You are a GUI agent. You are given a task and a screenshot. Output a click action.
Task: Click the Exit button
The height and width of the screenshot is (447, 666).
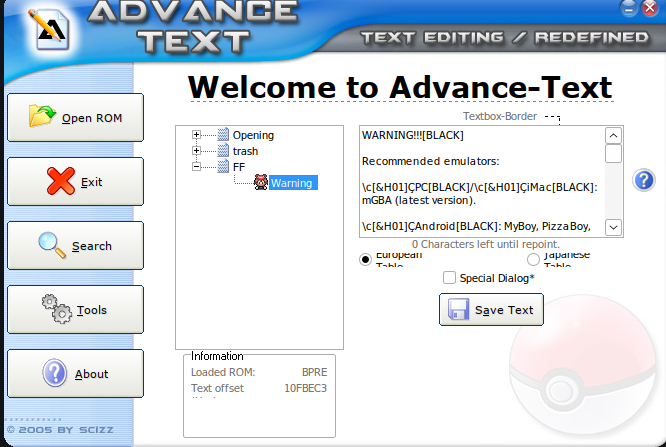tap(76, 181)
